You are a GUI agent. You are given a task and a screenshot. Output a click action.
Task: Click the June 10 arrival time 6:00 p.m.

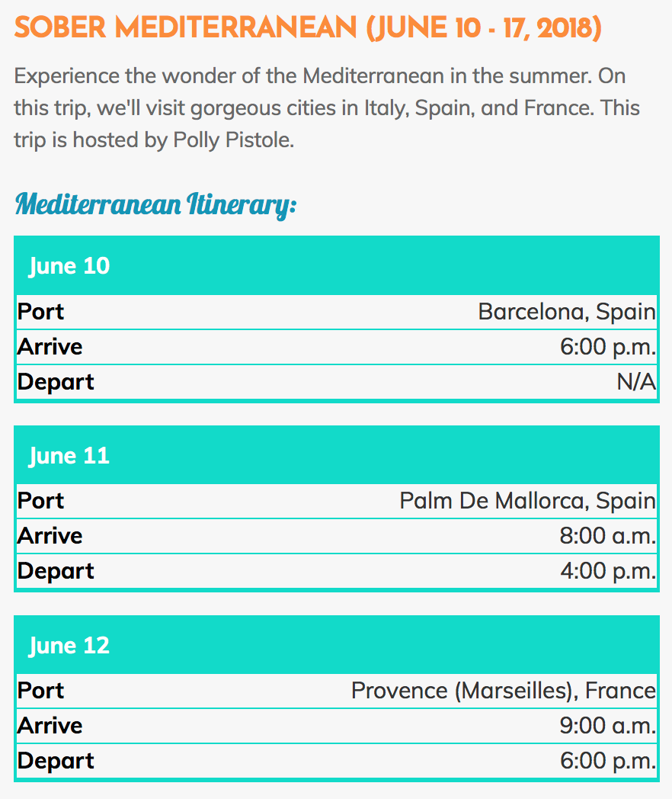pyautogui.click(x=608, y=347)
